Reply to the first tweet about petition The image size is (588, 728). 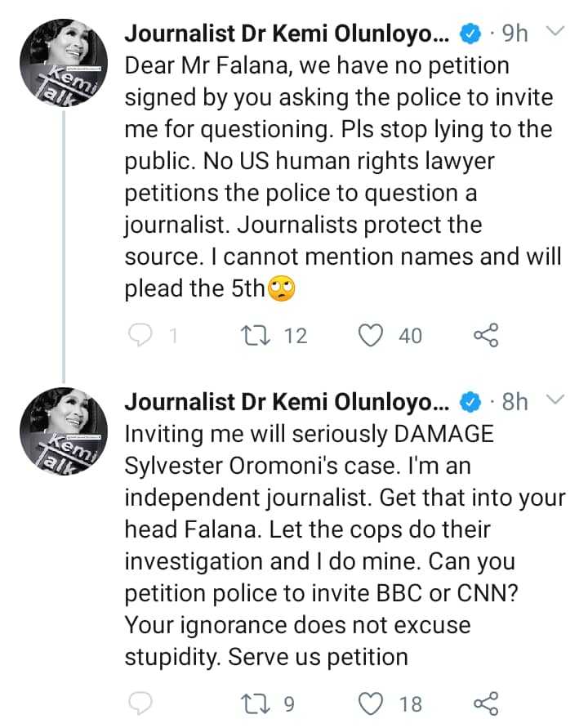pyautogui.click(x=143, y=335)
